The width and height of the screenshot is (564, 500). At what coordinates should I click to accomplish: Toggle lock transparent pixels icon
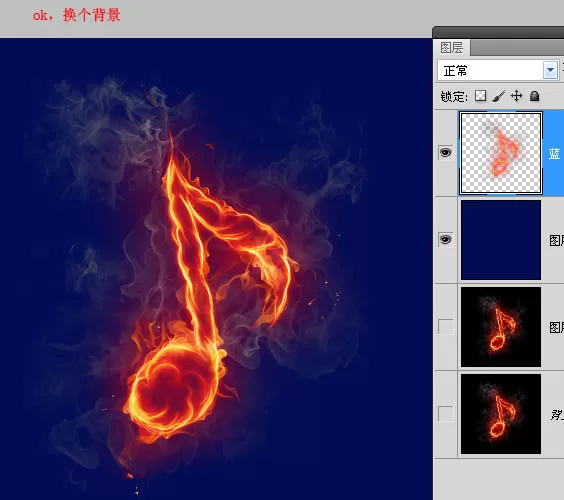481,96
